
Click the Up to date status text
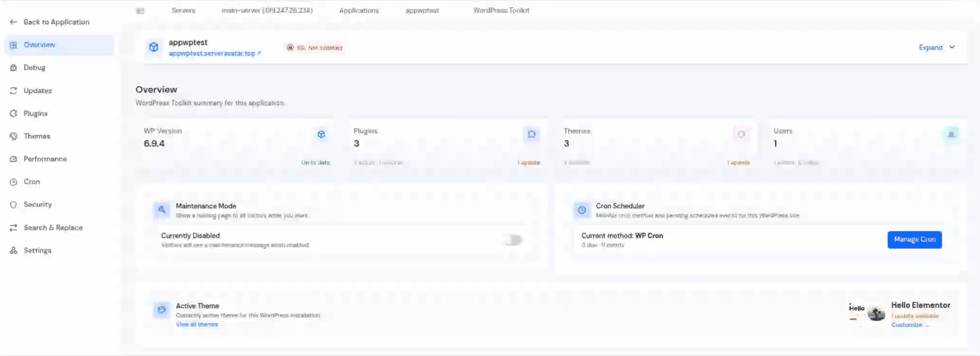pyautogui.click(x=316, y=163)
